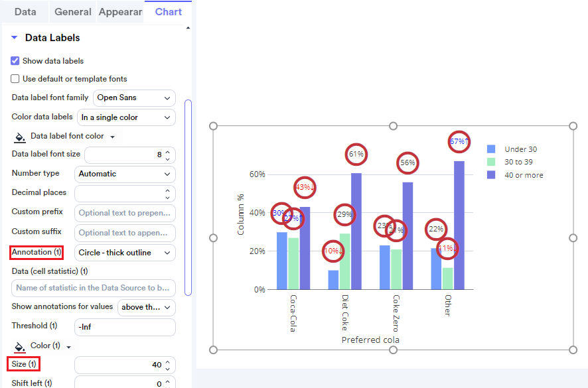
Task: Select the Chart tab
Action: click(169, 12)
